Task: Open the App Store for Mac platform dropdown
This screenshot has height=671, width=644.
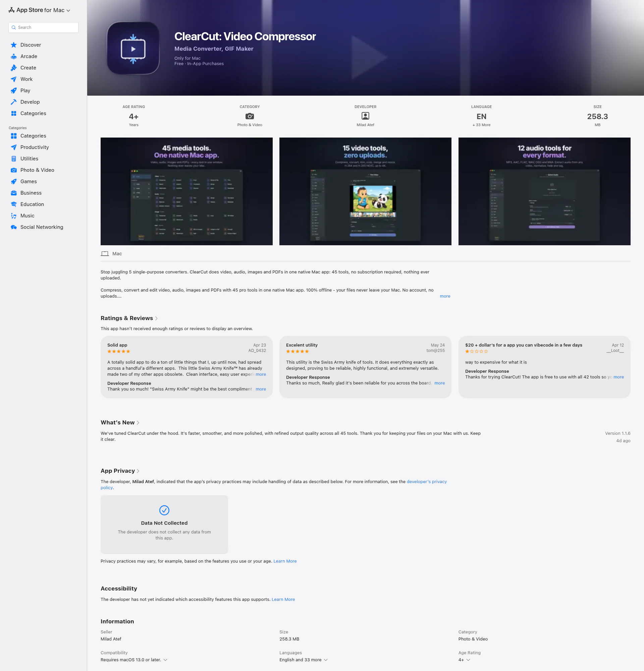Action: [39, 10]
